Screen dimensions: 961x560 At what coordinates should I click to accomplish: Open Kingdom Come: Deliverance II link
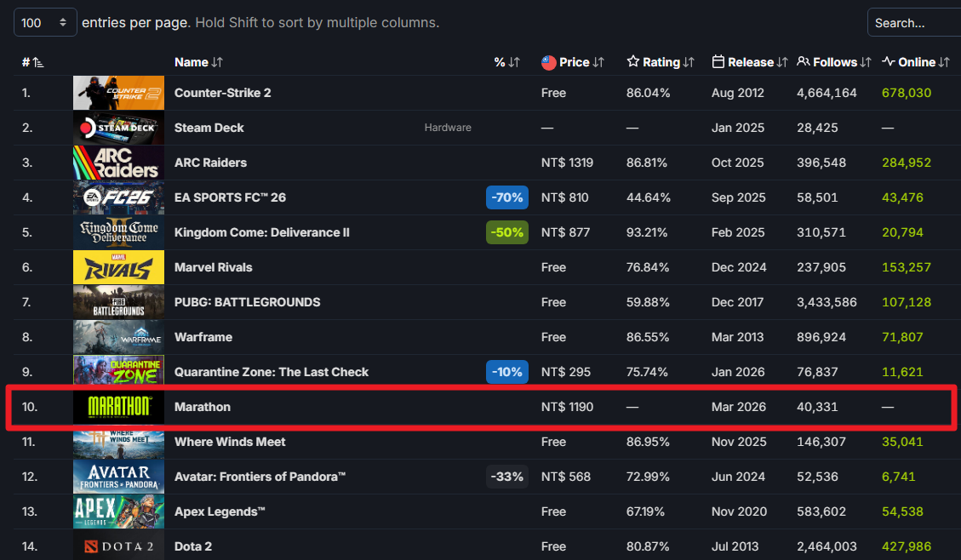tap(261, 232)
